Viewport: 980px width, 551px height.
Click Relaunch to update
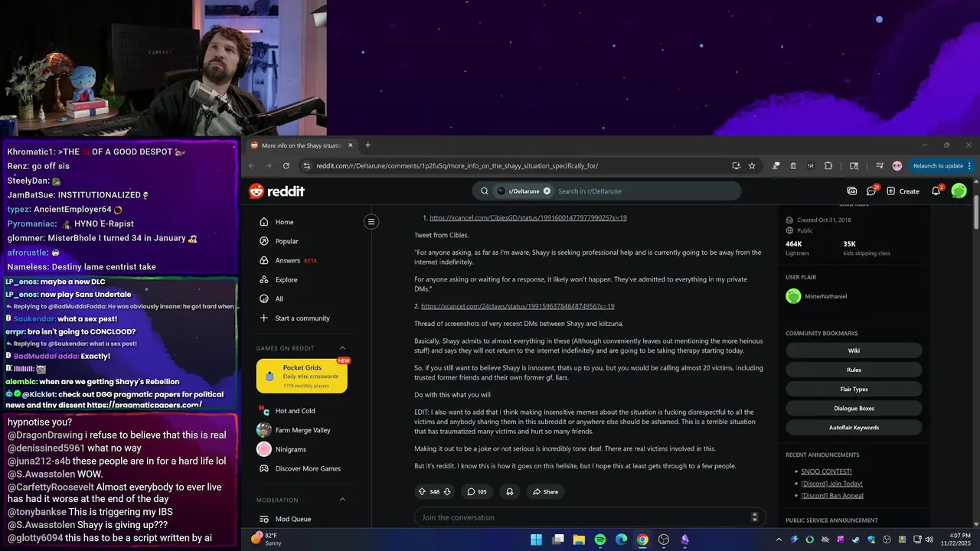(942, 165)
